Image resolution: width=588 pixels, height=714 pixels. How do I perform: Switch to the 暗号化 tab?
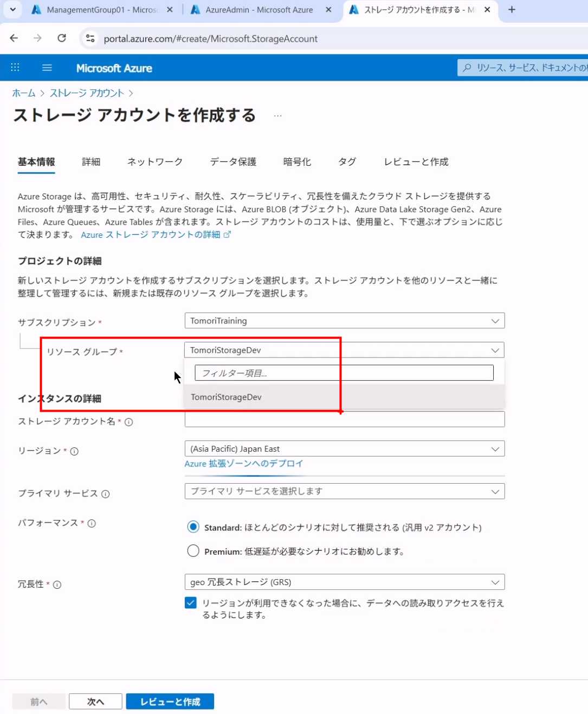[297, 162]
